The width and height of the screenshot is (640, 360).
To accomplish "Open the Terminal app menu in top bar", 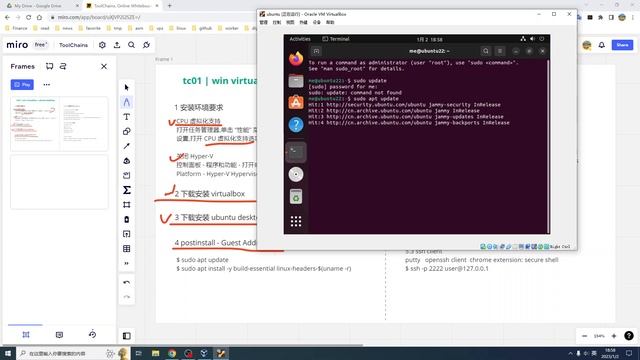I will pyautogui.click(x=336, y=39).
